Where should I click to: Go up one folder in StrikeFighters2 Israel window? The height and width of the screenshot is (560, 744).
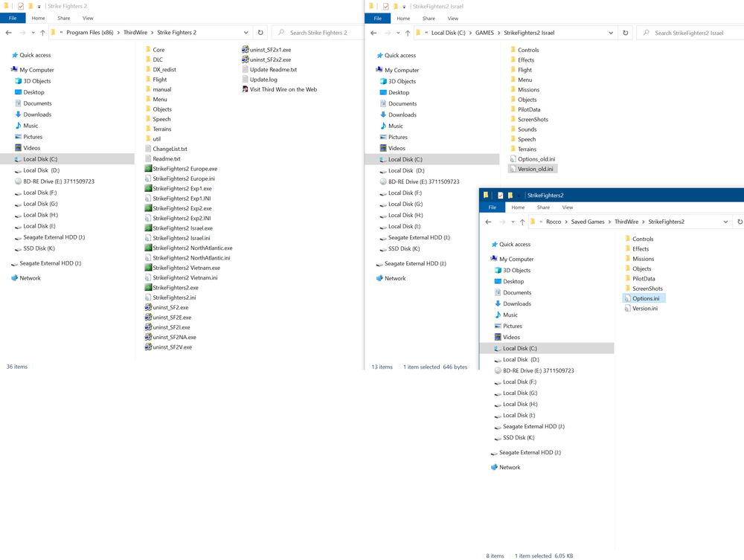pyautogui.click(x=408, y=33)
